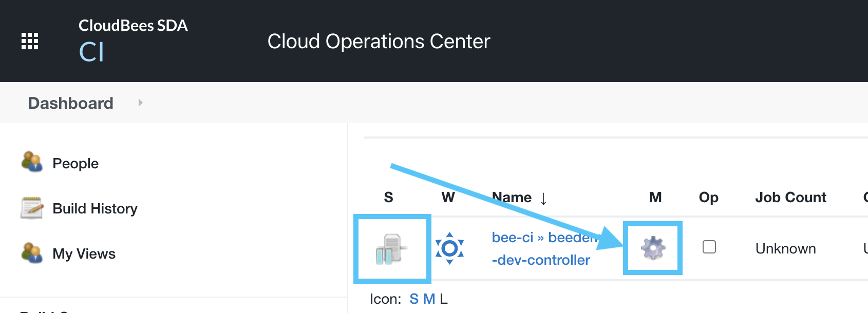Viewport: 868px width, 313px height.
Task: Sort by the S status column
Action: (x=388, y=197)
